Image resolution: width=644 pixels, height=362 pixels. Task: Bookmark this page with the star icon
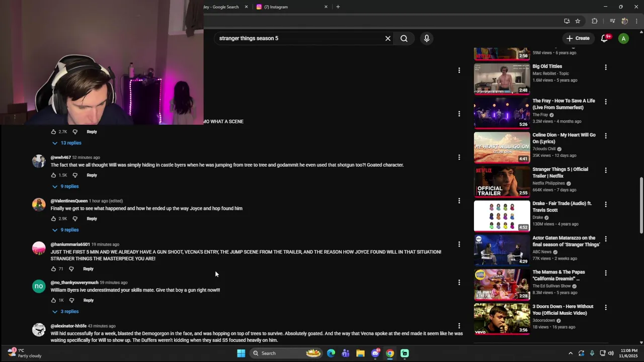(x=578, y=21)
